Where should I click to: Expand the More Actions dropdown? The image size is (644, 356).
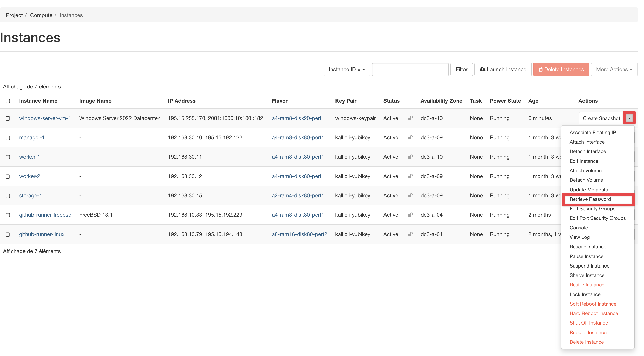pos(614,69)
